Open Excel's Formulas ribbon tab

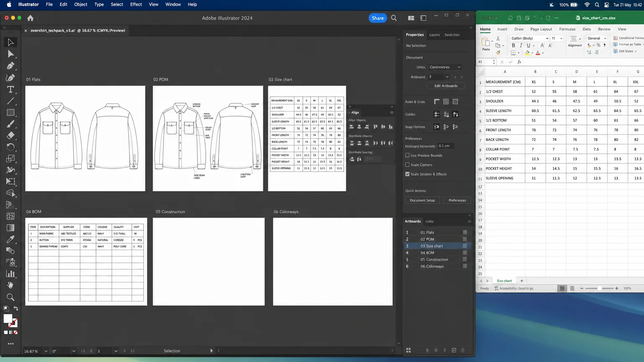click(x=567, y=29)
